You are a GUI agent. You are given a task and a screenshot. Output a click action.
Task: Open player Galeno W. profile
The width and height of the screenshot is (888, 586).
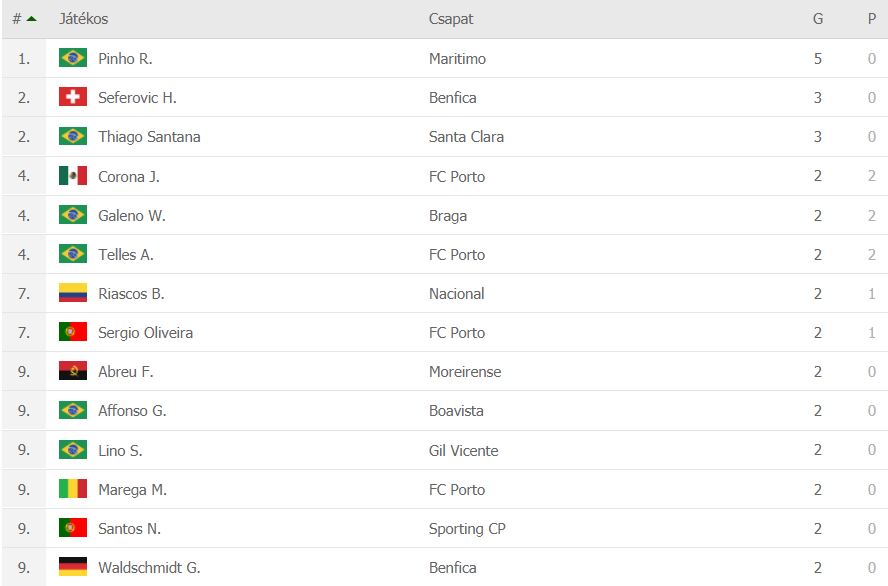(x=131, y=215)
